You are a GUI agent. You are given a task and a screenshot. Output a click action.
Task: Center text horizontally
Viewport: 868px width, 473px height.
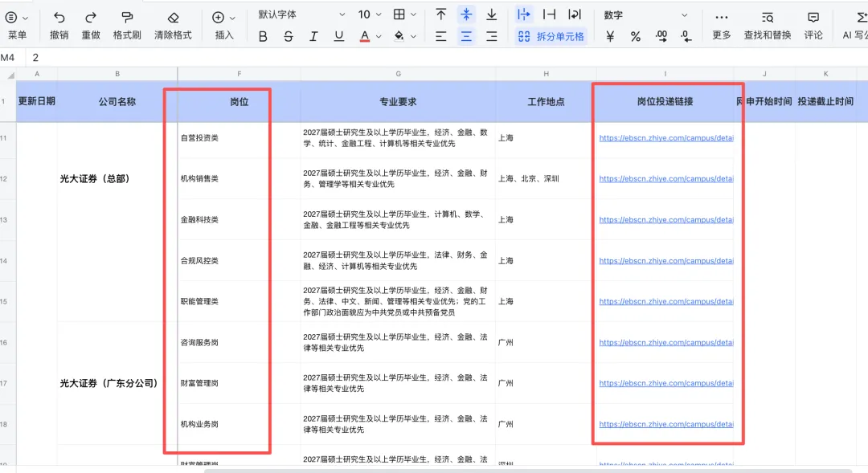click(466, 36)
